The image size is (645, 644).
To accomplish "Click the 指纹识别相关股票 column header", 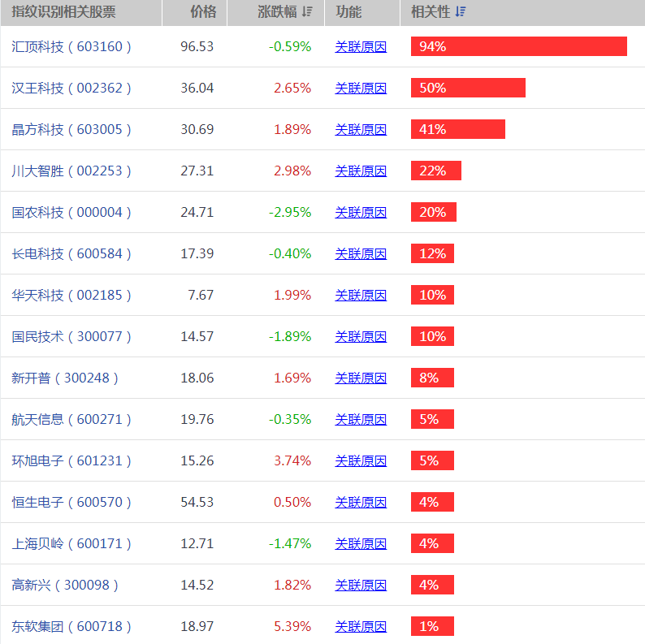I will (63, 12).
